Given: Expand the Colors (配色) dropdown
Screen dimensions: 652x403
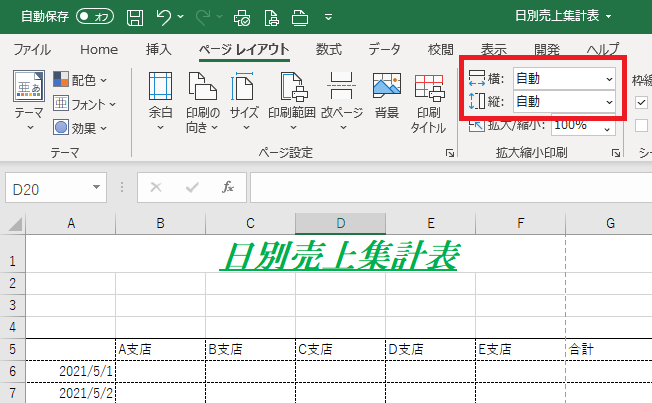Looking at the screenshot, I should [x=80, y=79].
